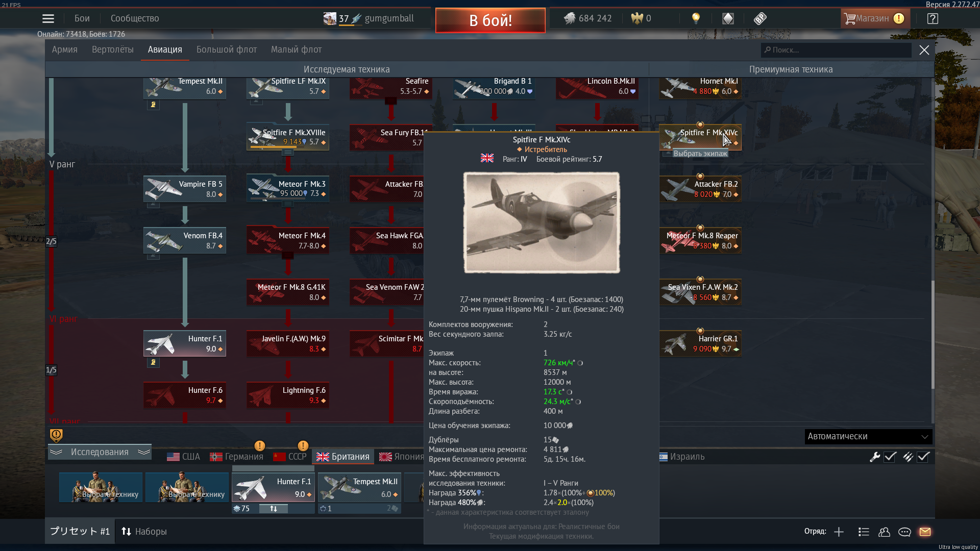Click the talisman icon above Sea Vixen F.A.W. Mk.2
Image resolution: width=980 pixels, height=551 pixels.
click(x=700, y=279)
